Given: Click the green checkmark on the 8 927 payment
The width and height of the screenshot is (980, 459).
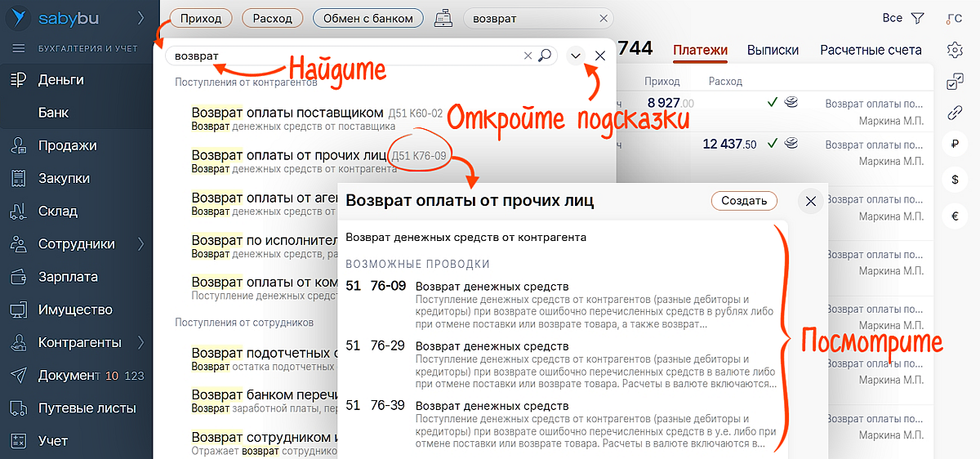Looking at the screenshot, I should (772, 103).
